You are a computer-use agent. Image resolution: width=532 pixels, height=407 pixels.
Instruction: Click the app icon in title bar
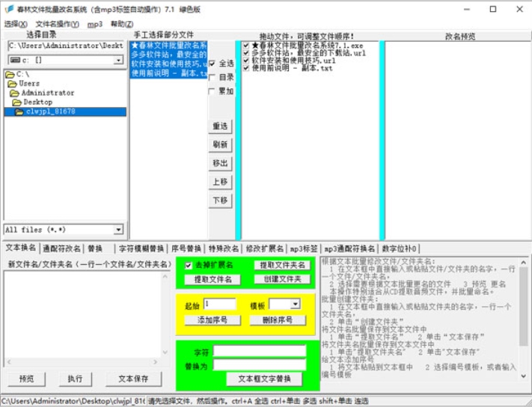coord(9,9)
